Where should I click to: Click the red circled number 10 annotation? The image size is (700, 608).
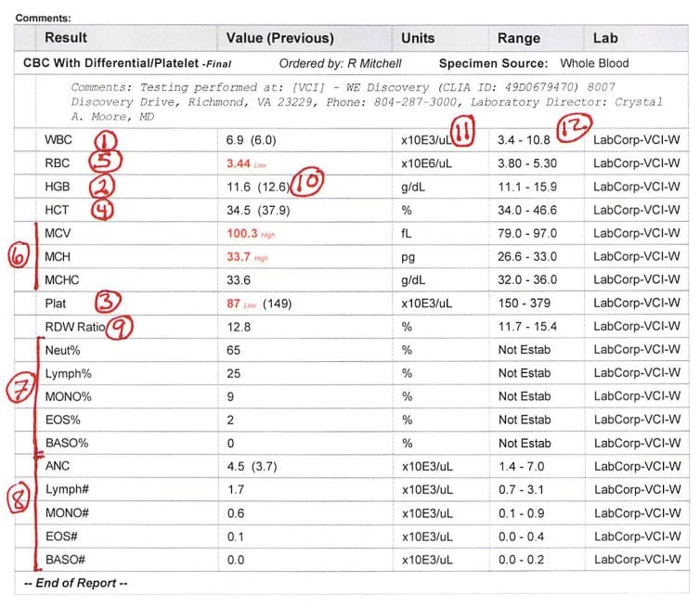[x=307, y=181]
